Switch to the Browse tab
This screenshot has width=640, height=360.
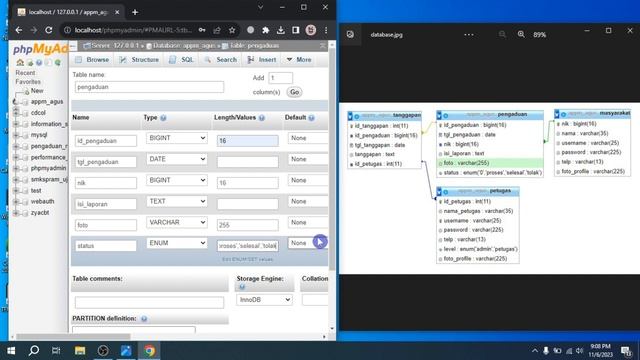coord(93,60)
